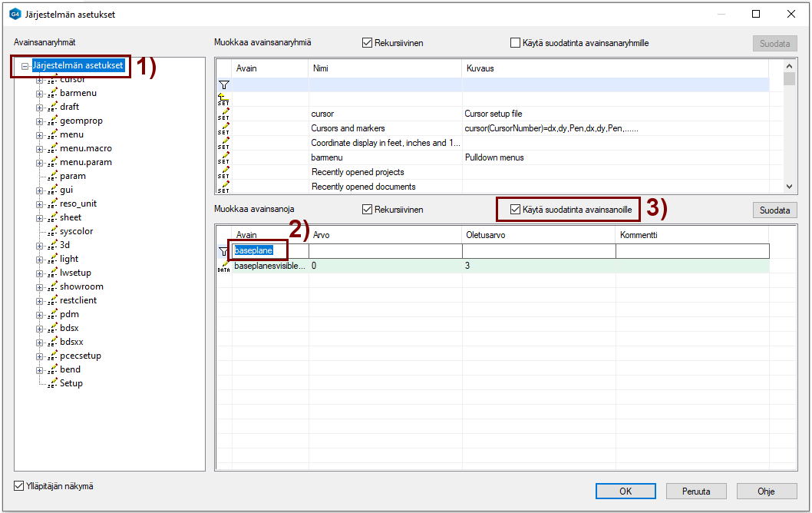Click the Peruuta button
Viewport: 812px width, 513px height.
click(x=695, y=491)
